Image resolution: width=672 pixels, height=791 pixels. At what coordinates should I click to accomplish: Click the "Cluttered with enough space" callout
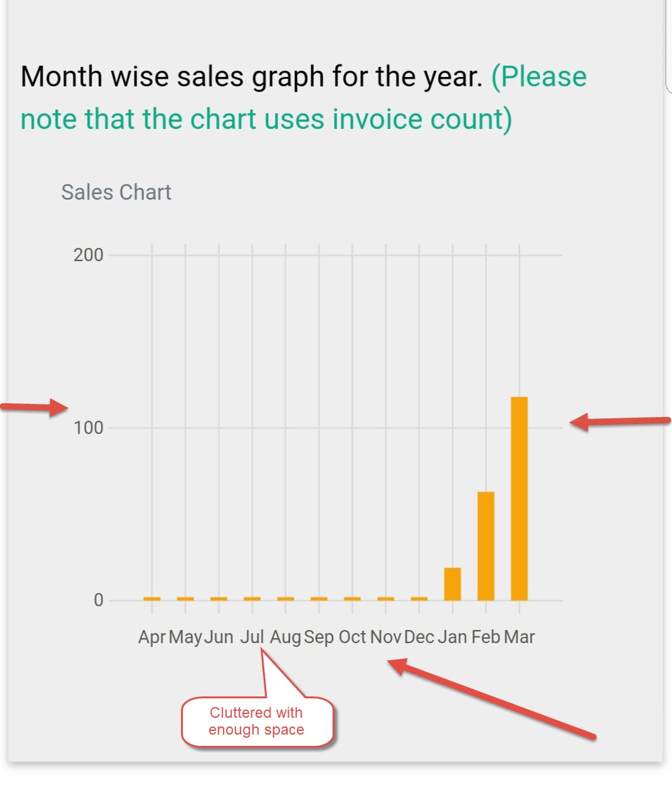(257, 721)
